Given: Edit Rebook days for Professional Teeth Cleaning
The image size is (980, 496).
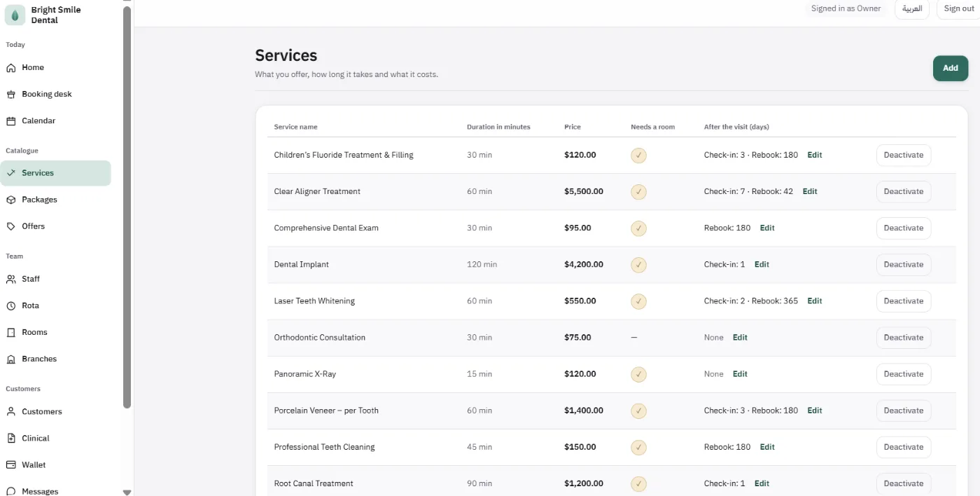Looking at the screenshot, I should 767,447.
